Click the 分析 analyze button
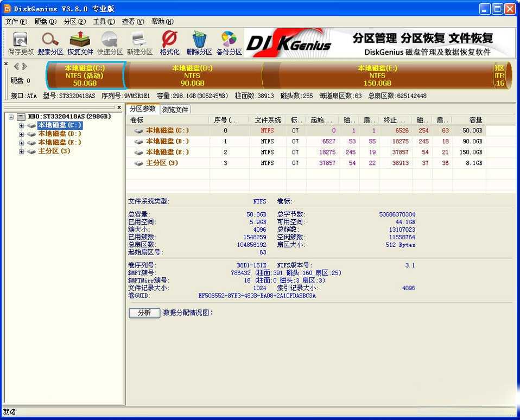 click(144, 313)
